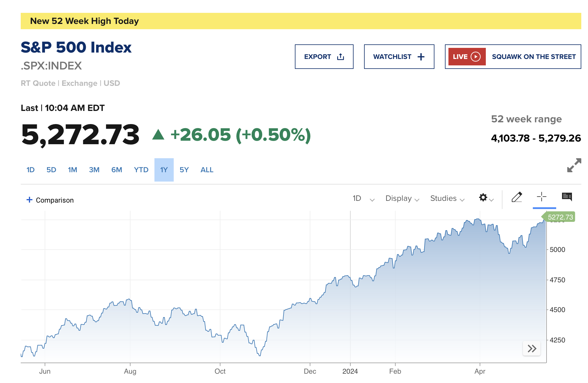Expand the Display dropdown
This screenshot has height=383, width=588.
pyautogui.click(x=402, y=199)
